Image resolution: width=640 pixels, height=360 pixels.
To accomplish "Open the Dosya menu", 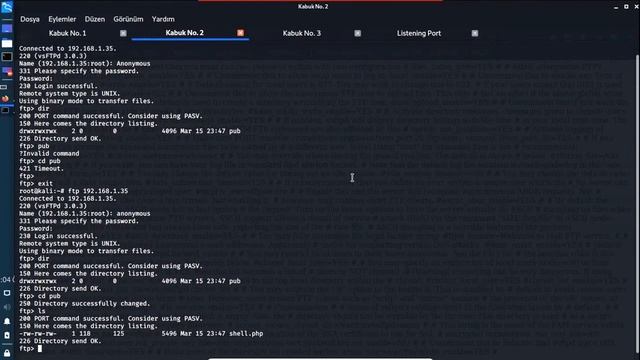I will point(30,19).
